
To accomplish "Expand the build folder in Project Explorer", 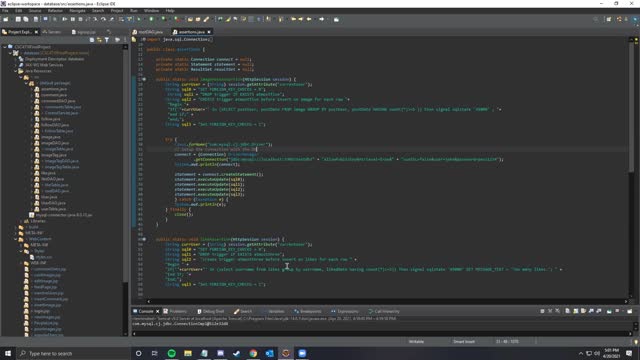I will (x=16, y=227).
